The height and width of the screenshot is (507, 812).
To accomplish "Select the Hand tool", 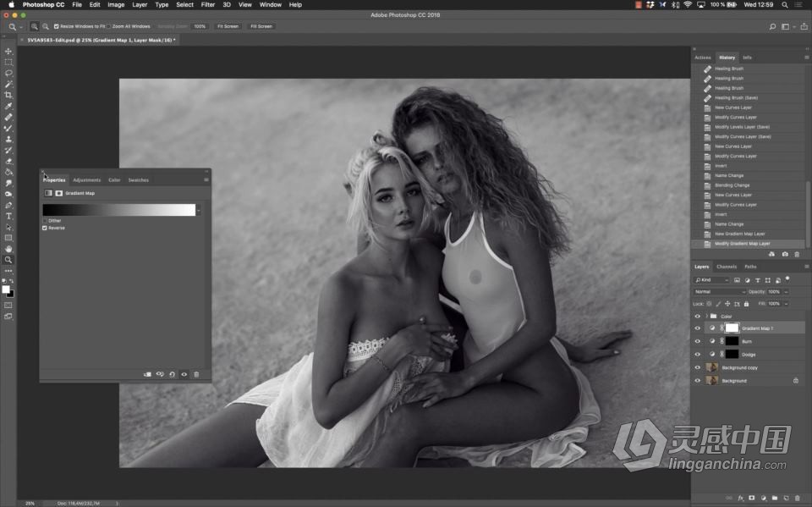I will point(9,249).
